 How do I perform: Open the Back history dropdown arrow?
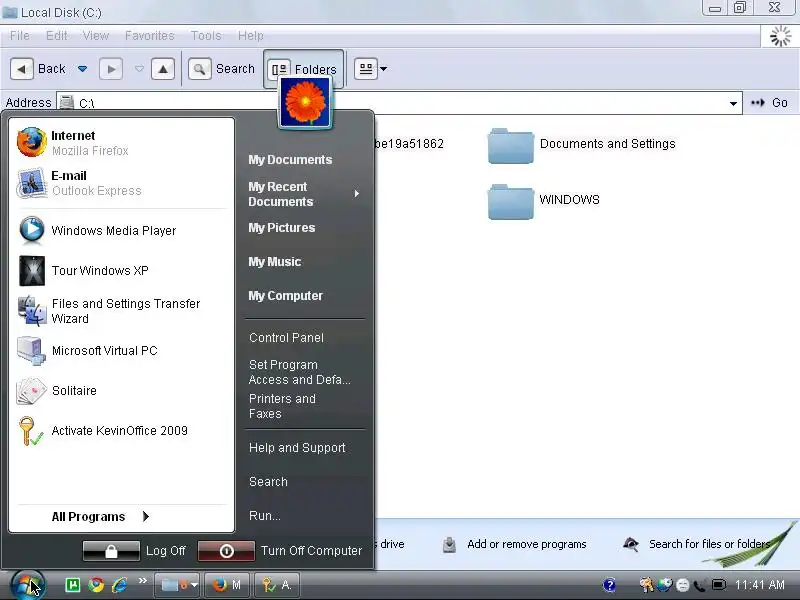pos(82,69)
